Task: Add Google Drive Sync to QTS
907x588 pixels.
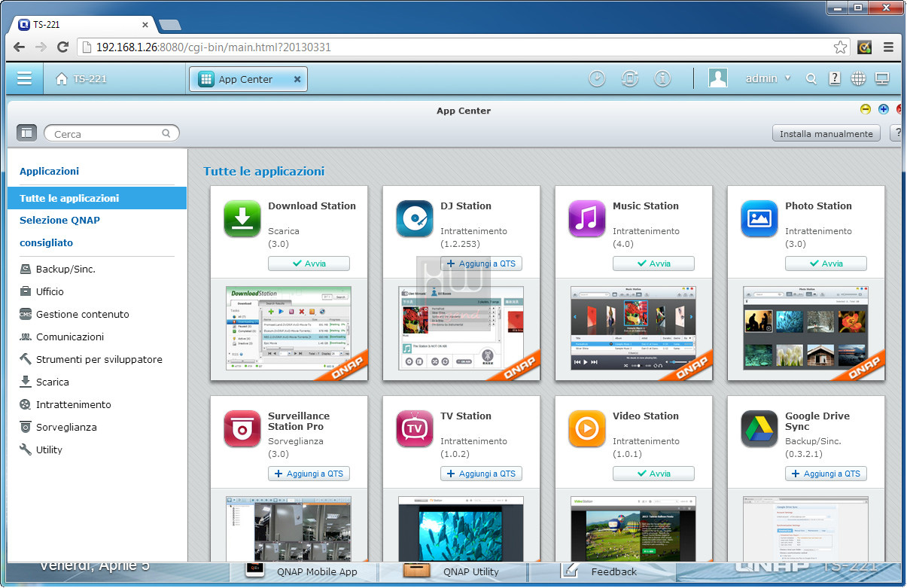Action: pos(826,474)
